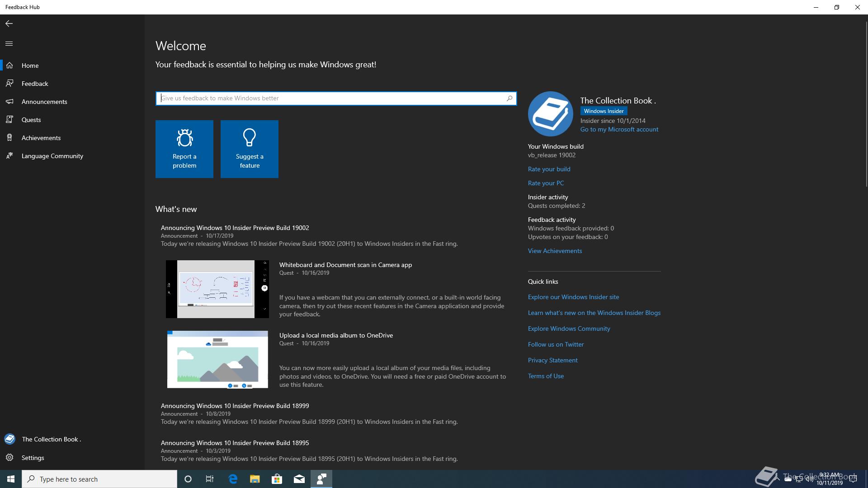
Task: Click the vertical scrollbar on the right
Action: (866, 104)
